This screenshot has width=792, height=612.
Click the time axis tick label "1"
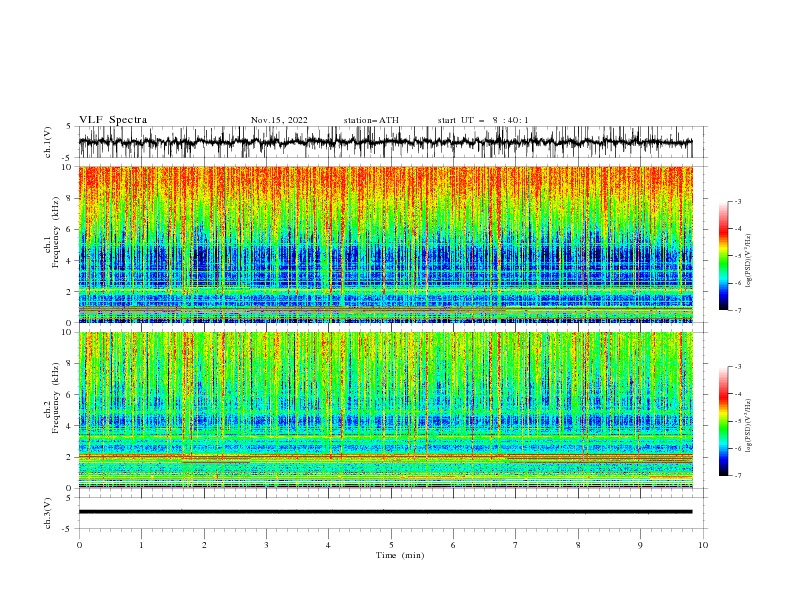click(x=141, y=545)
